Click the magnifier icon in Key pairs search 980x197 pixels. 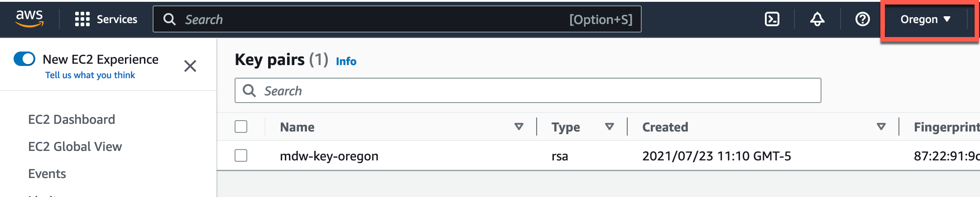pyautogui.click(x=249, y=90)
